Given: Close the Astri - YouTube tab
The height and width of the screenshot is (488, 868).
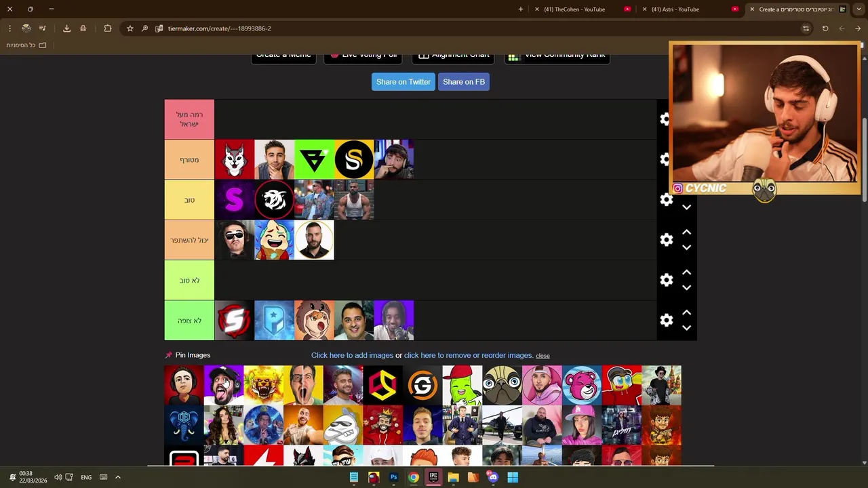Looking at the screenshot, I should [x=645, y=9].
